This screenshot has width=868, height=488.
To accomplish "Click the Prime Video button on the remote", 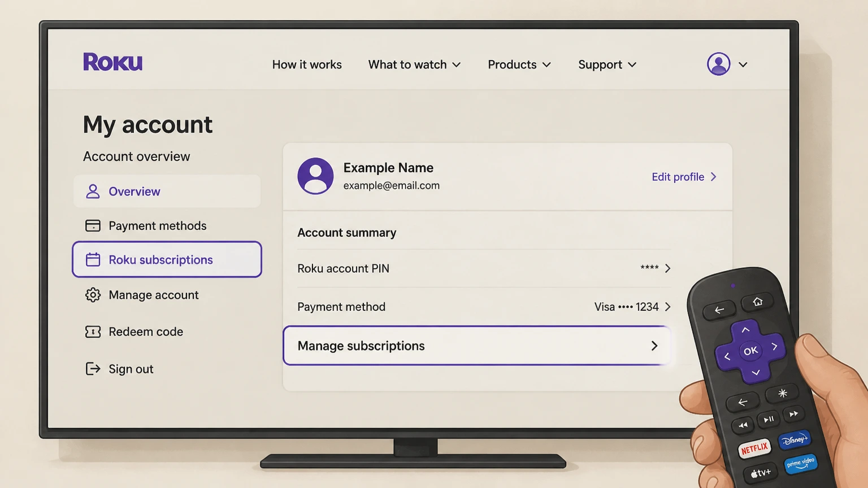I will (801, 464).
